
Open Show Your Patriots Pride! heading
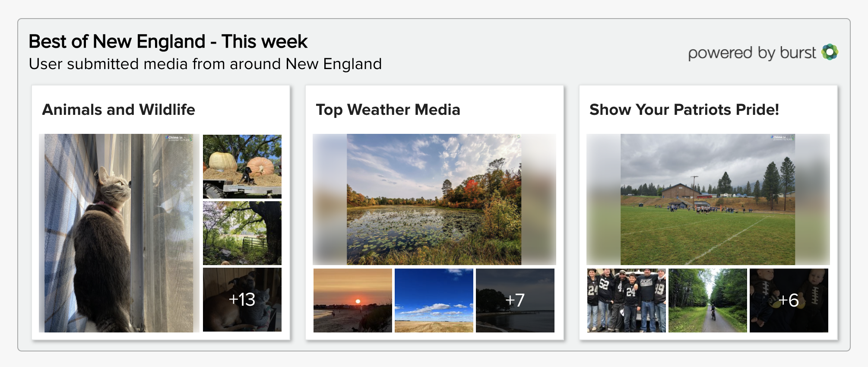[x=684, y=110]
